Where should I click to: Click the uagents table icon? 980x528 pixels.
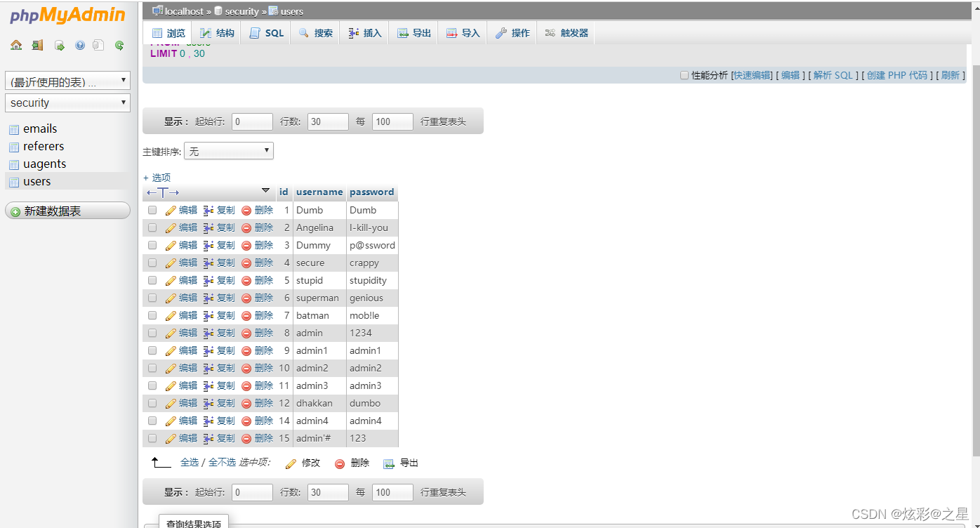pyautogui.click(x=14, y=164)
